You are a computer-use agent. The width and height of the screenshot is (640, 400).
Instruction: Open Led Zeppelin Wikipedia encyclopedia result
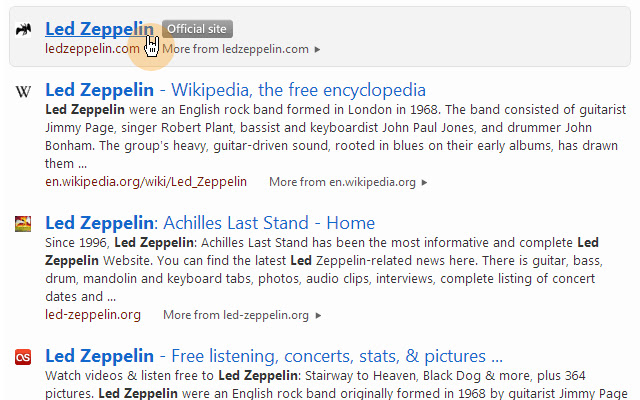235,90
